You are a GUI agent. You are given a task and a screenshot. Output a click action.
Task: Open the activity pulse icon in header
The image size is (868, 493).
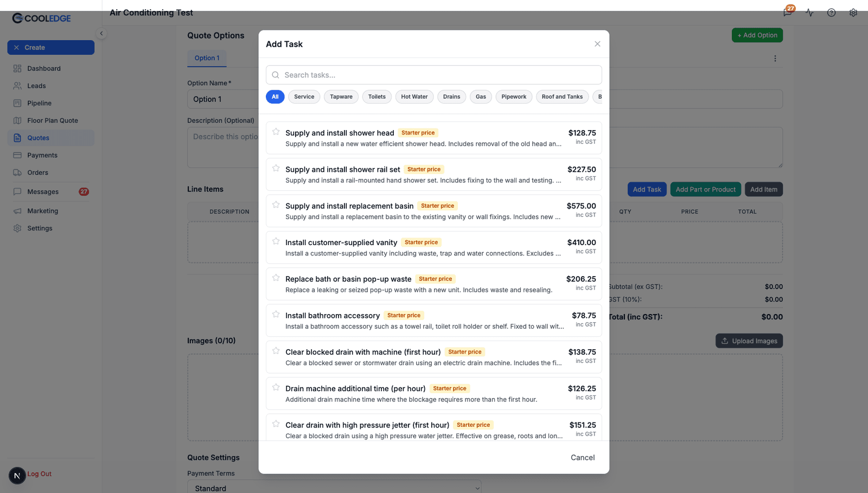[809, 12]
